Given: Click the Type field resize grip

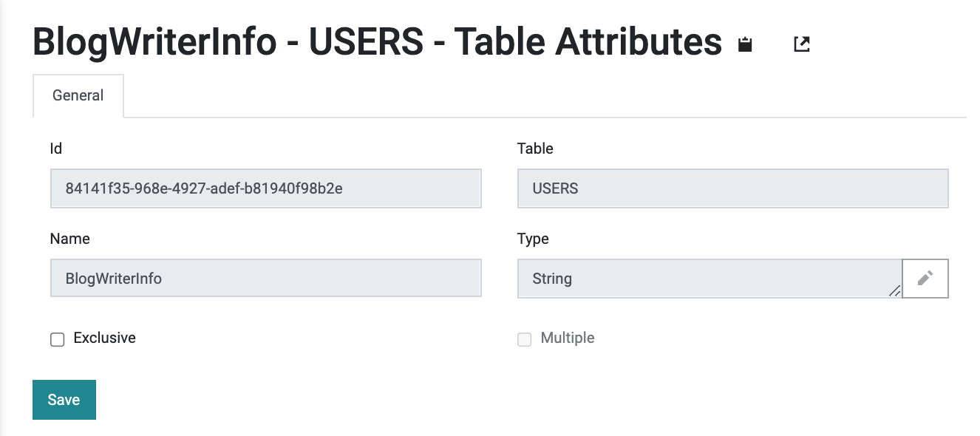Looking at the screenshot, I should [x=894, y=290].
